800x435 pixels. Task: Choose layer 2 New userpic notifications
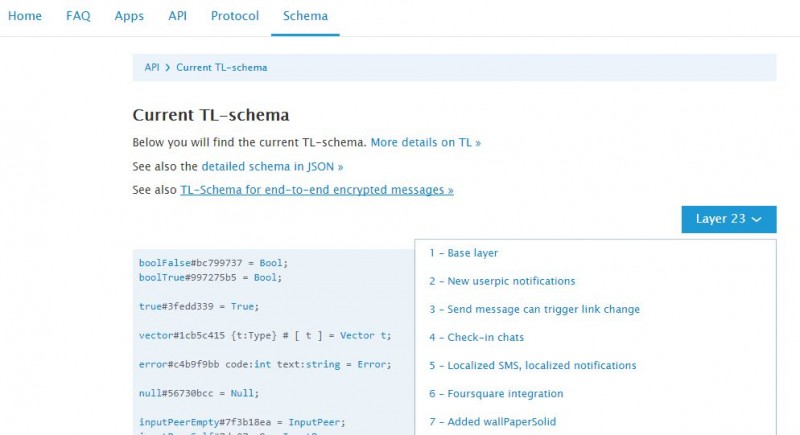pyautogui.click(x=502, y=281)
